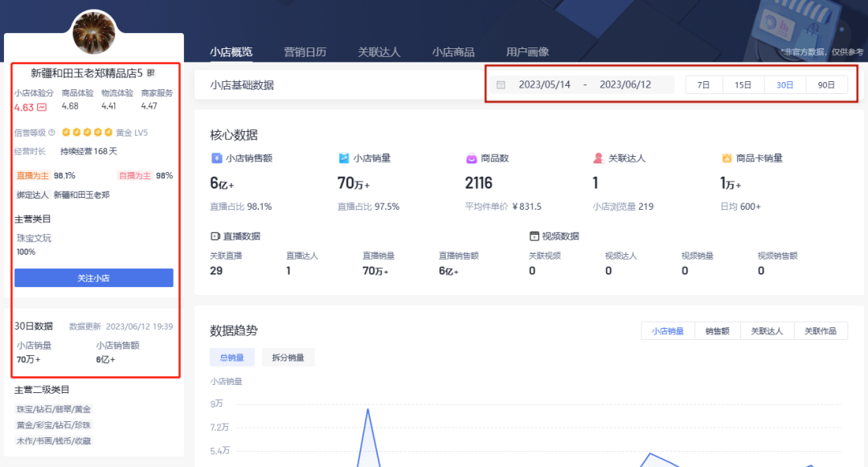
Task: Show 销售额 trend chart
Action: (718, 331)
